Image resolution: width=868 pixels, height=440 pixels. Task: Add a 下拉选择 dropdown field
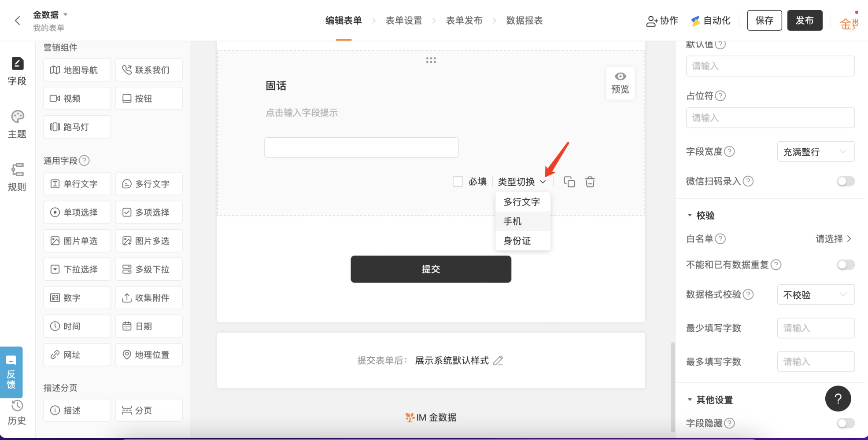click(x=77, y=269)
